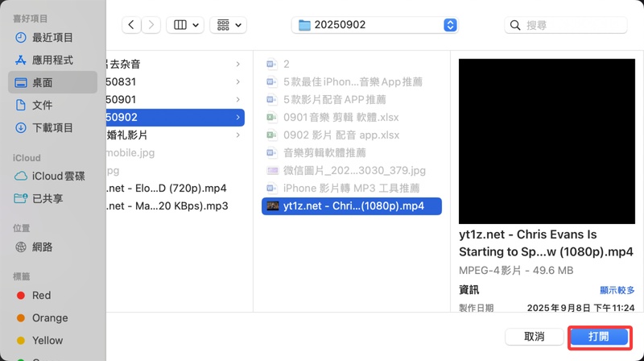Click the back navigation arrow
This screenshot has width=644, height=361.
click(132, 25)
